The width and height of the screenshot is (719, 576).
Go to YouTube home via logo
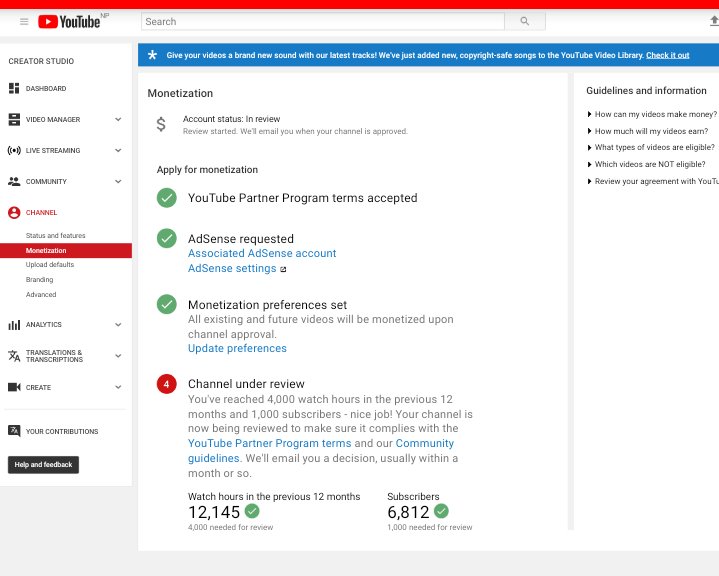click(69, 22)
